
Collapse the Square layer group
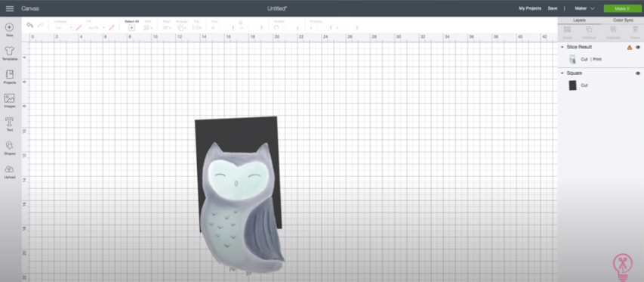[562, 73]
